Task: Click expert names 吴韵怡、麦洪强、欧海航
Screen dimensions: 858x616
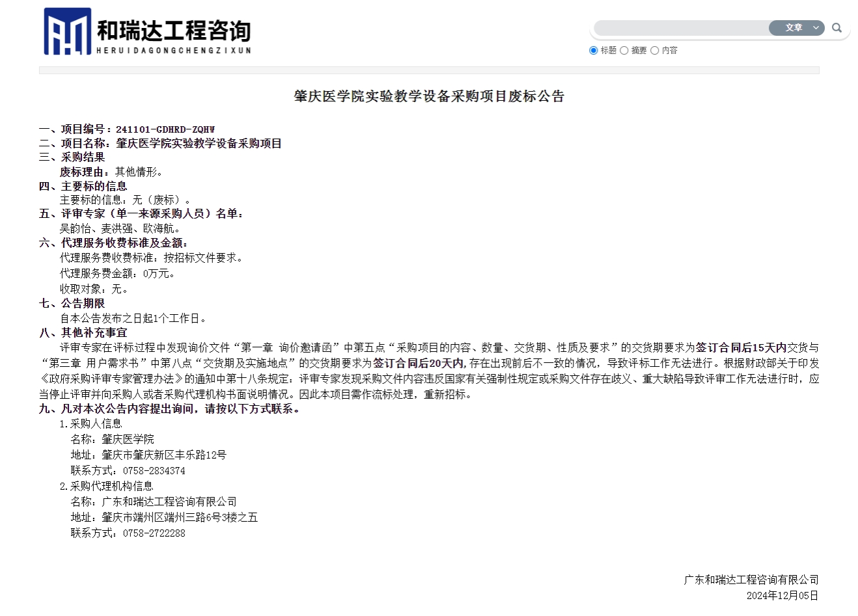Action: 120,228
